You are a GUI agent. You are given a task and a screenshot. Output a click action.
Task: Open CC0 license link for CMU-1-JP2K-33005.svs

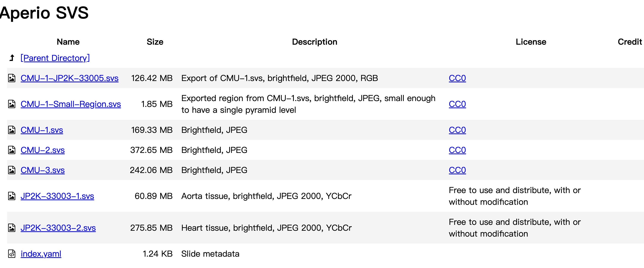457,78
